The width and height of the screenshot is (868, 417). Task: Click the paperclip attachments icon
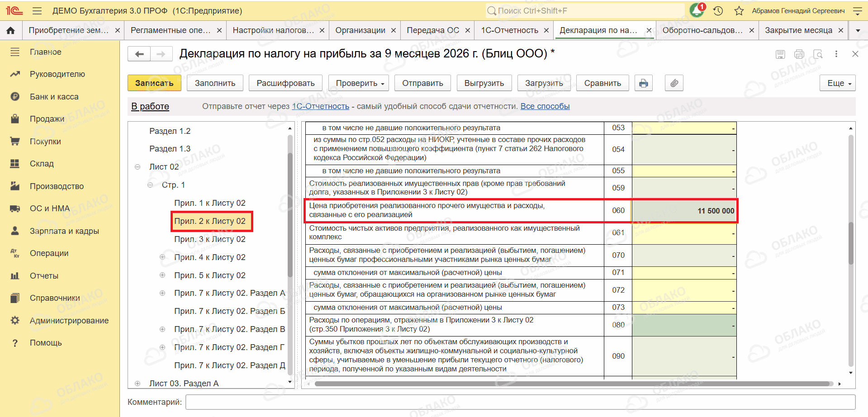point(674,83)
